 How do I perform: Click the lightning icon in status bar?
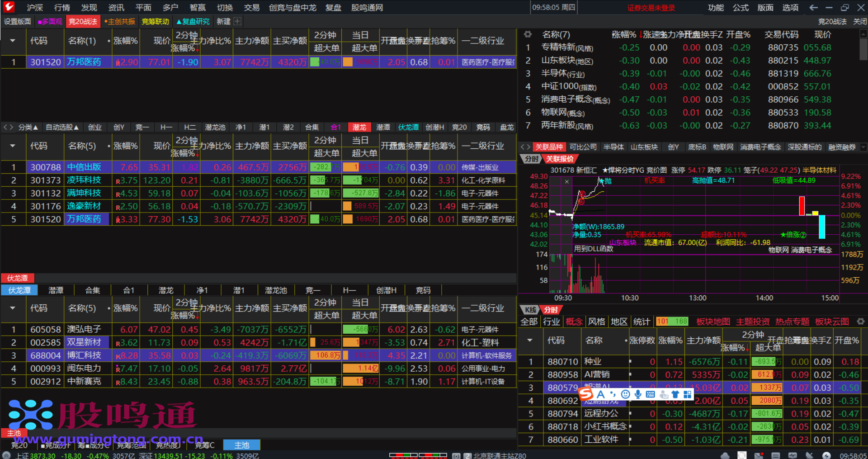coord(826,455)
